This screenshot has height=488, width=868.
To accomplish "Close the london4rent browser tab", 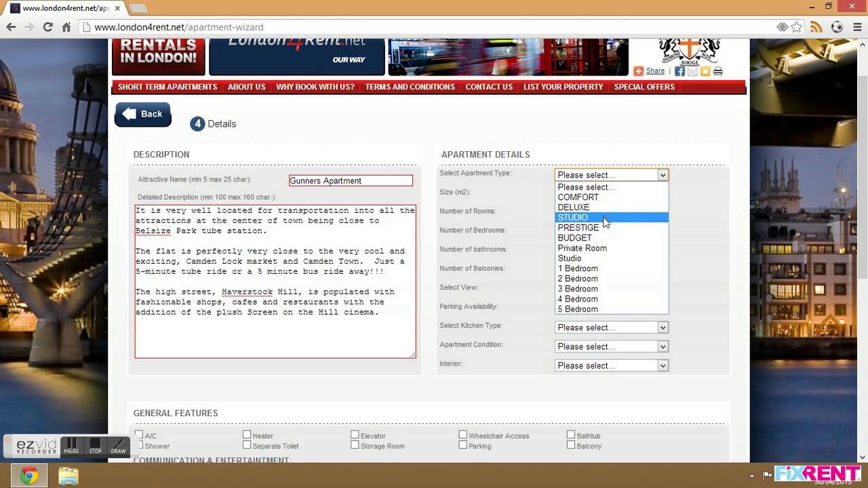I will pyautogui.click(x=117, y=8).
